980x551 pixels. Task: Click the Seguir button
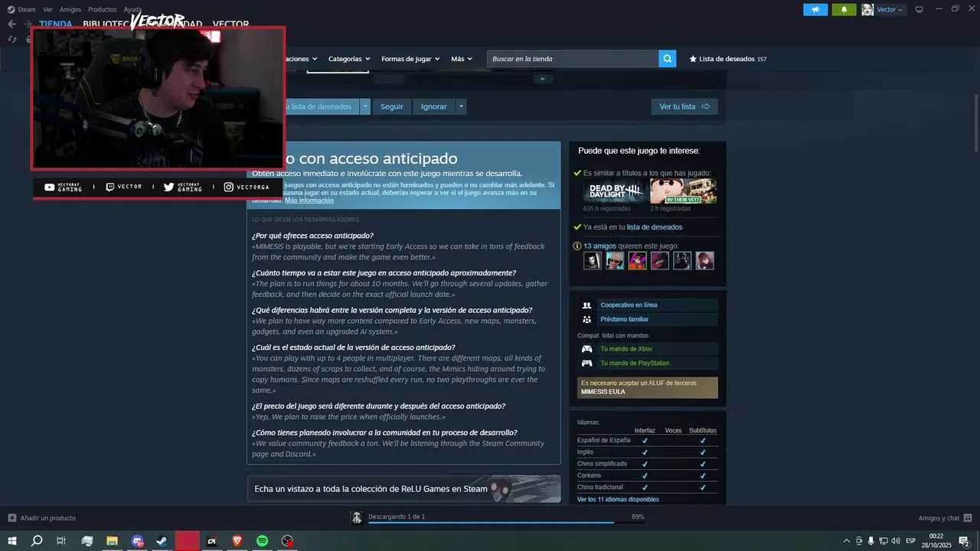[392, 106]
